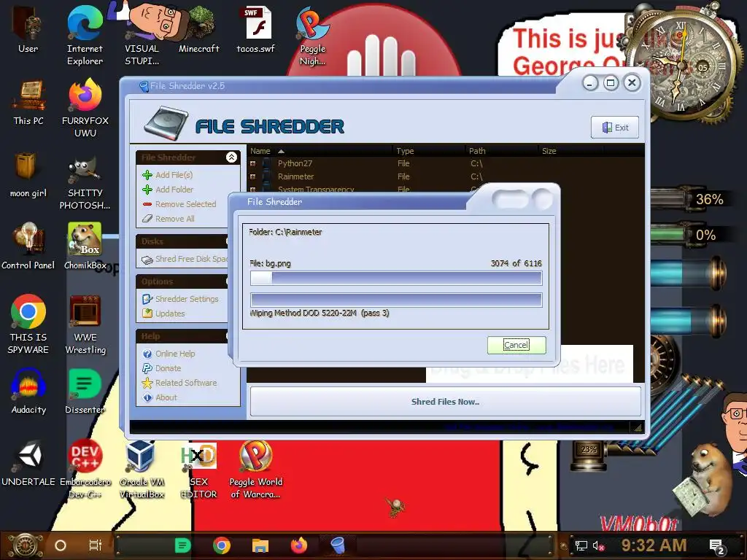Open Firefox from the taskbar
This screenshot has height=560, width=747.
click(x=298, y=545)
